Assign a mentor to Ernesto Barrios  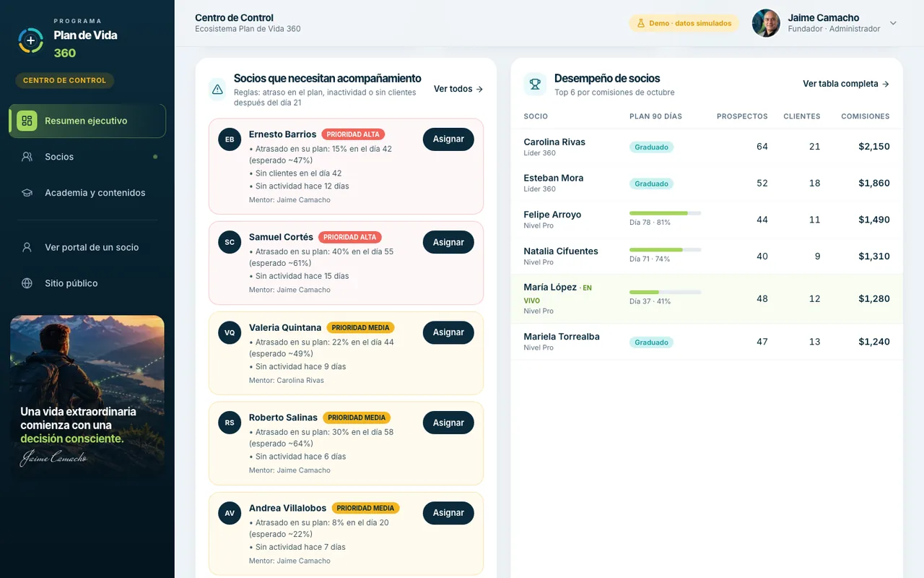[x=448, y=139]
